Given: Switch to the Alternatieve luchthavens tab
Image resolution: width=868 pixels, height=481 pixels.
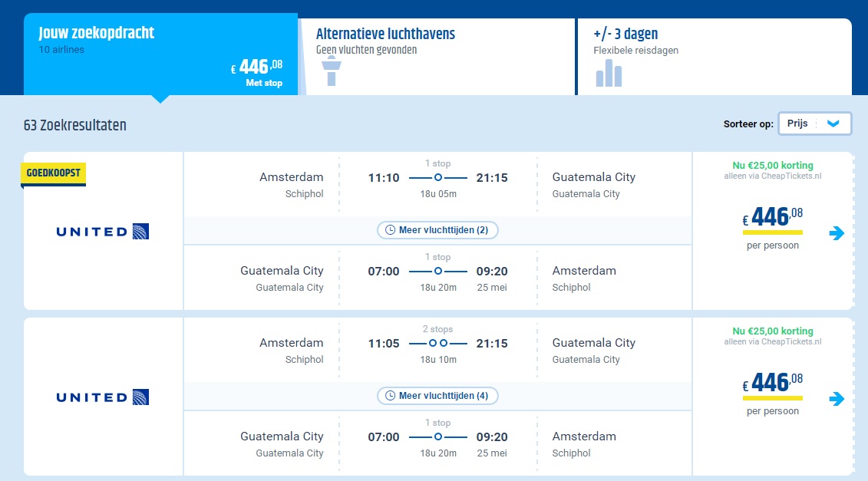Looking at the screenshot, I should coord(437,57).
